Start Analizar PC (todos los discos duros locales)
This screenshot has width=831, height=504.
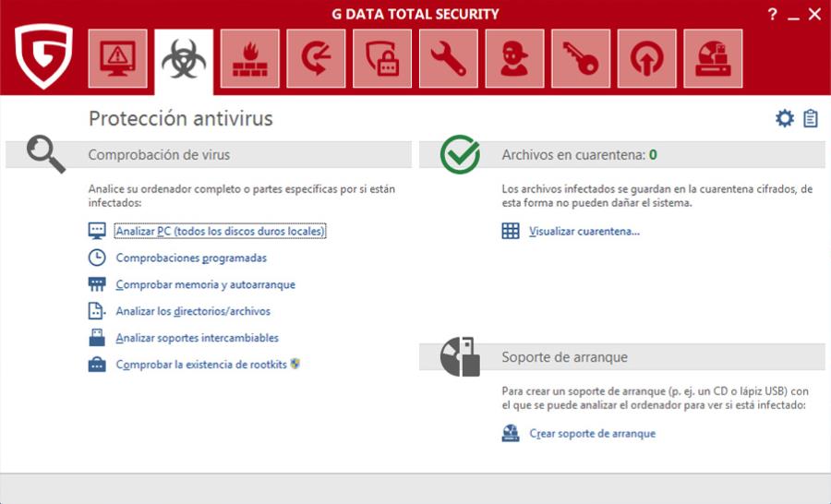(220, 231)
